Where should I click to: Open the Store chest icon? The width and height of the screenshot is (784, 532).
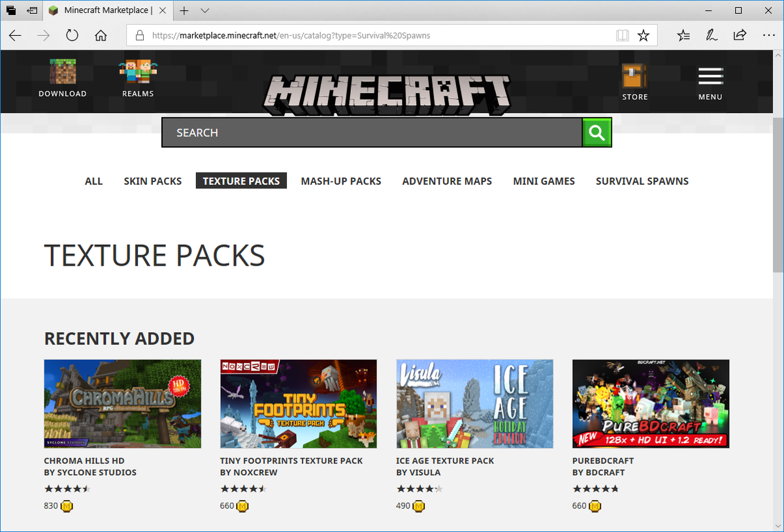tap(634, 76)
